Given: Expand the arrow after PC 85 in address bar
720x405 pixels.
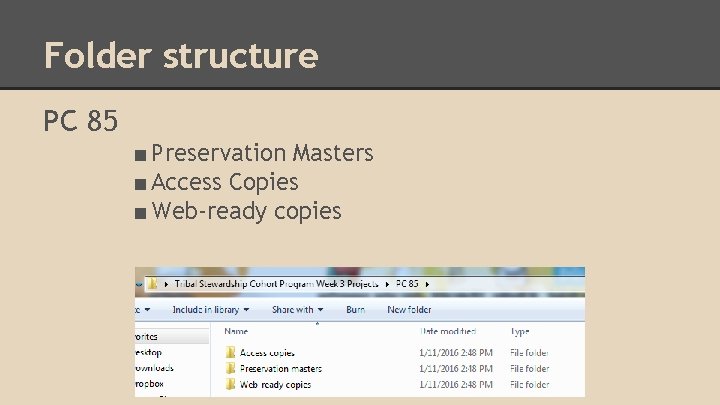Looking at the screenshot, I should (x=427, y=284).
